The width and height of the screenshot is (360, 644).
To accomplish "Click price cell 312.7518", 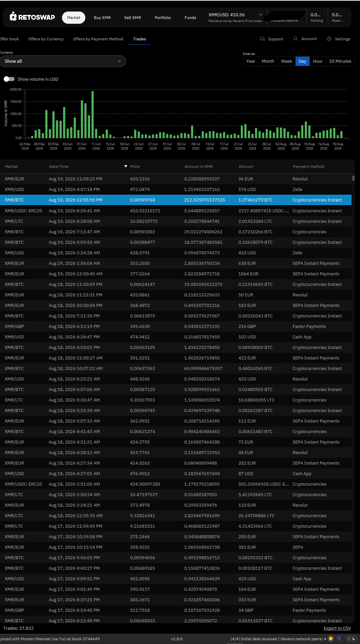I will click(140, 610).
